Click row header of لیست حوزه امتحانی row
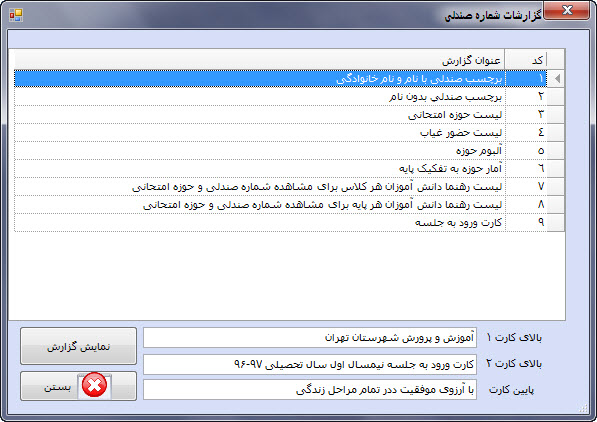This screenshot has width=597, height=422. pyautogui.click(x=555, y=114)
